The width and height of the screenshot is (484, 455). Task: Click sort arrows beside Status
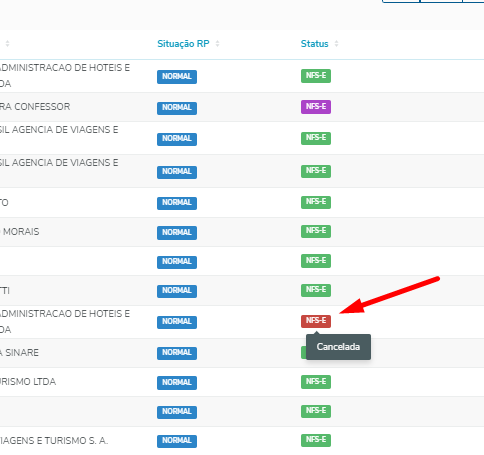[336, 44]
